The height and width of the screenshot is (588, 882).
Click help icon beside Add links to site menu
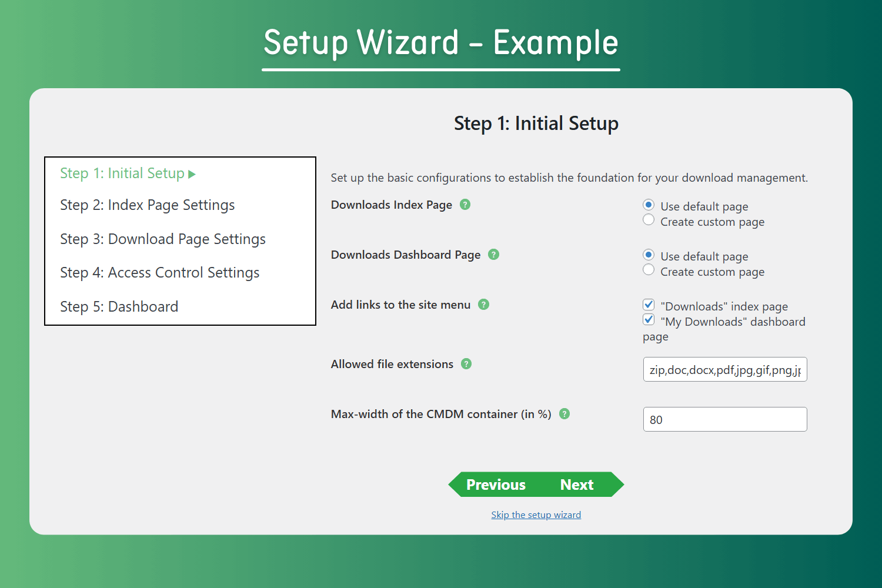484,305
